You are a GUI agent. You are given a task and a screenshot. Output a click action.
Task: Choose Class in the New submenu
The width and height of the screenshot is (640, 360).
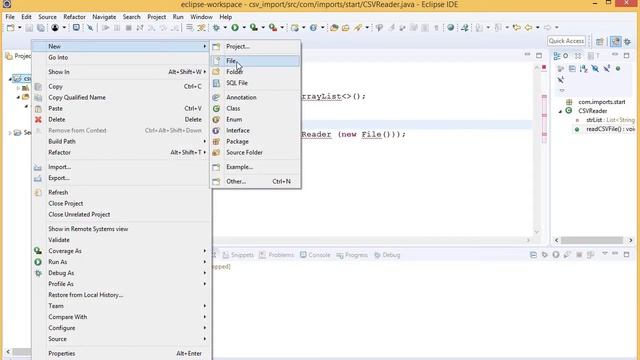coord(256,109)
